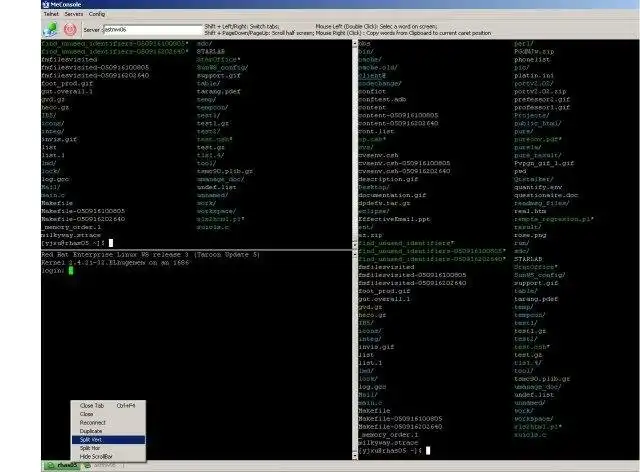Click the 'rose.png' file name
Screen dimensions: 640x472
(x=530, y=235)
